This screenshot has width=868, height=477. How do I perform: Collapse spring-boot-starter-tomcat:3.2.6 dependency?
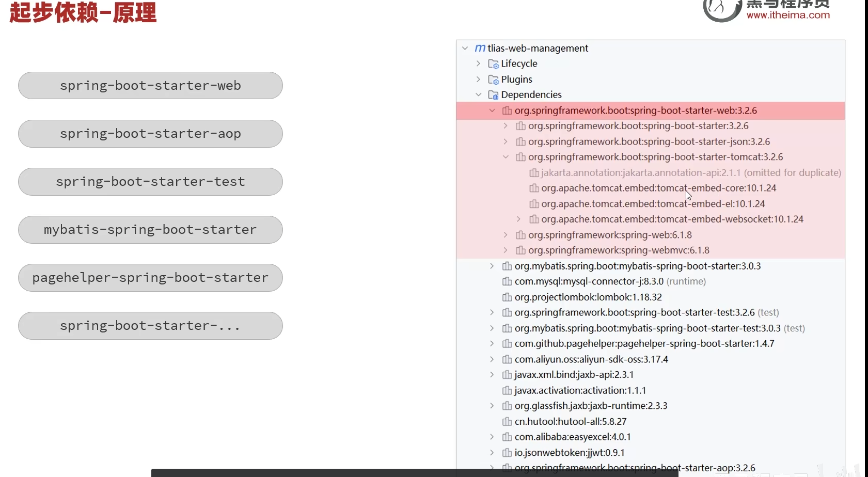[x=506, y=157]
